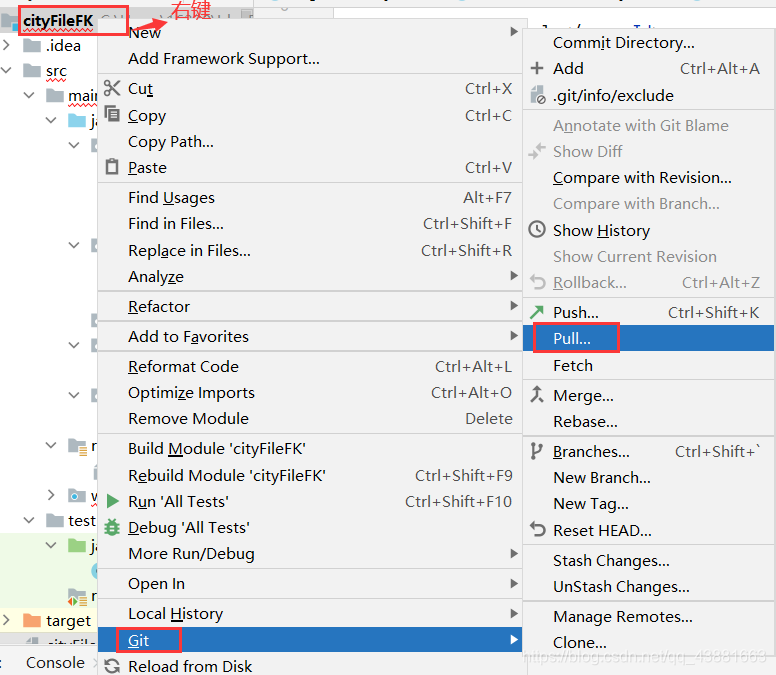
Task: Choose Compare with Revision option
Action: [648, 177]
